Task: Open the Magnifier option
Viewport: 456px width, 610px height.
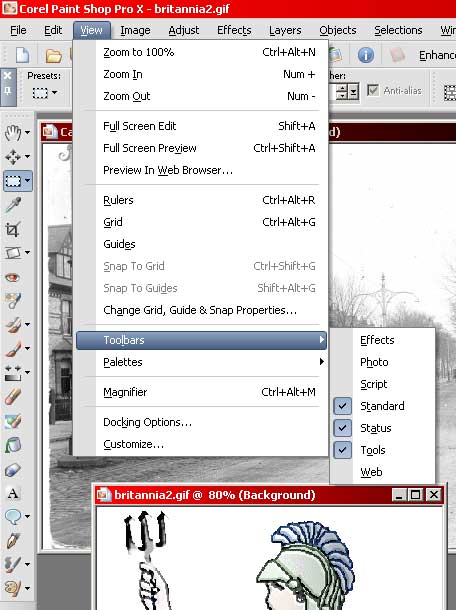Action: click(x=202, y=392)
